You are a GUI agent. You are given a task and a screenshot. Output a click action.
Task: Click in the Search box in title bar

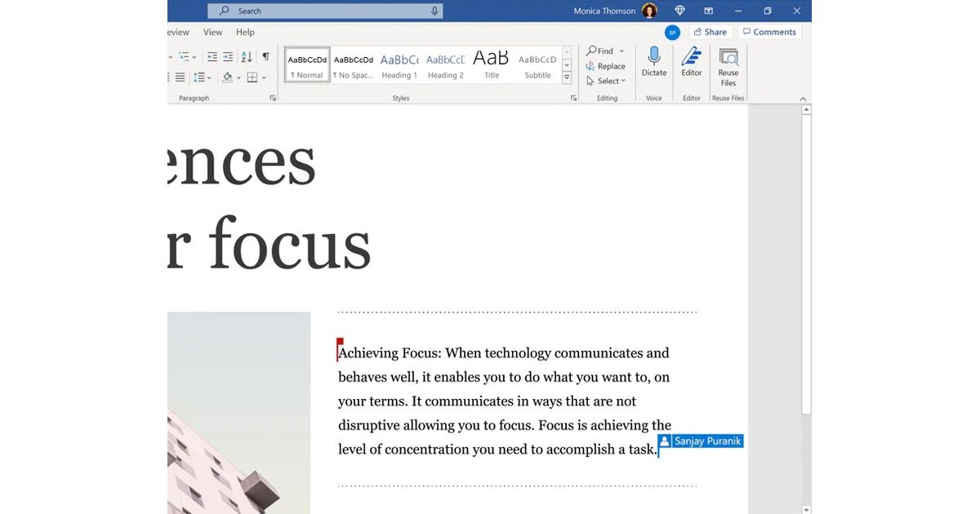(x=327, y=11)
